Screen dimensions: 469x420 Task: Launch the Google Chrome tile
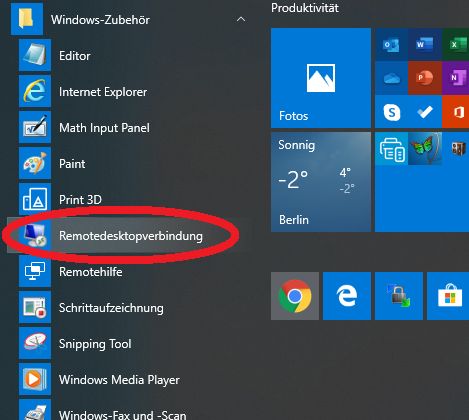pyautogui.click(x=295, y=296)
